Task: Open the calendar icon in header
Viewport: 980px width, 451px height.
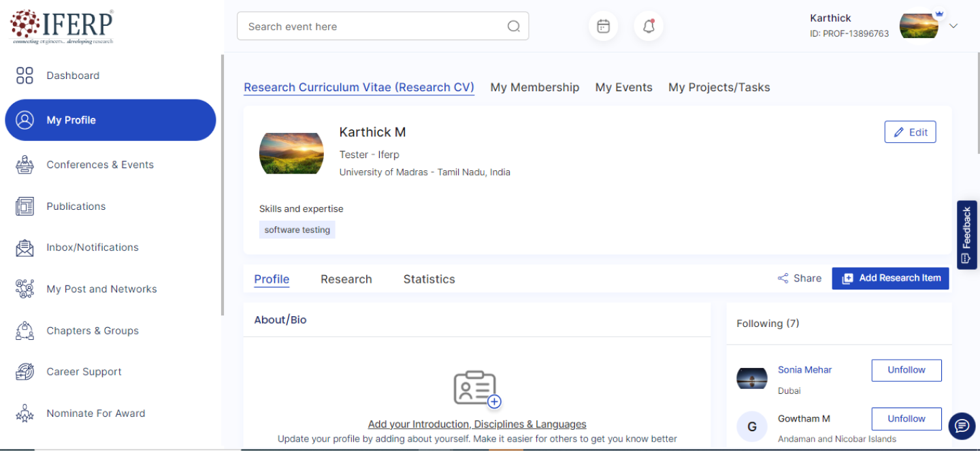Action: (603, 27)
